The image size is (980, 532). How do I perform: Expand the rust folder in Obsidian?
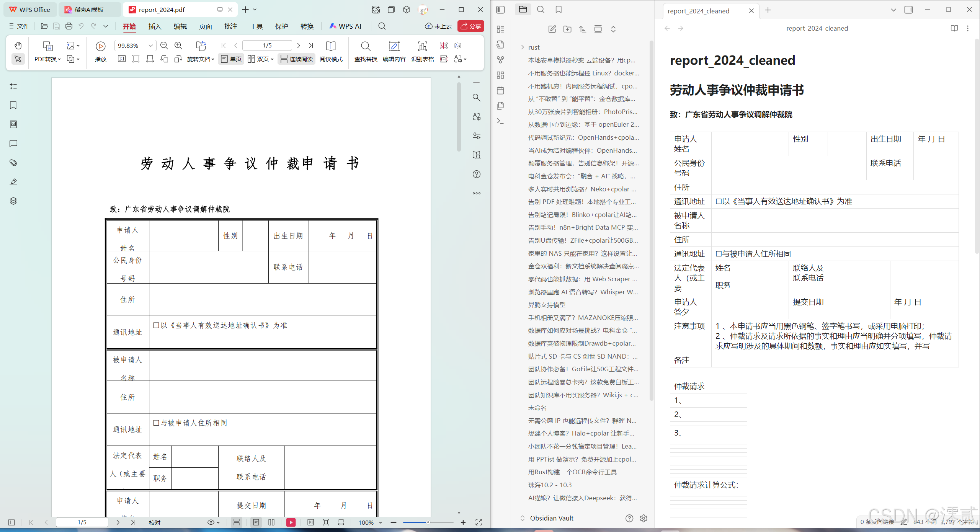[522, 47]
